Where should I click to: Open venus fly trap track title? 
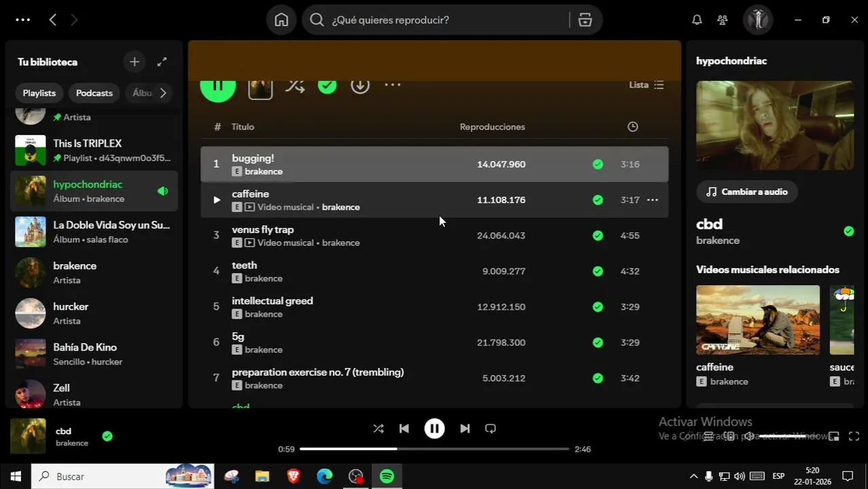[x=263, y=230]
